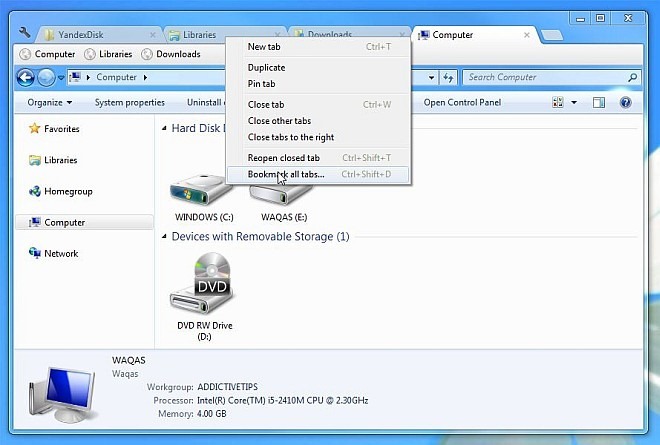Click the Intel(R) Core(TM) i5-2410M processor text
Image resolution: width=660 pixels, height=445 pixels.
(x=282, y=400)
